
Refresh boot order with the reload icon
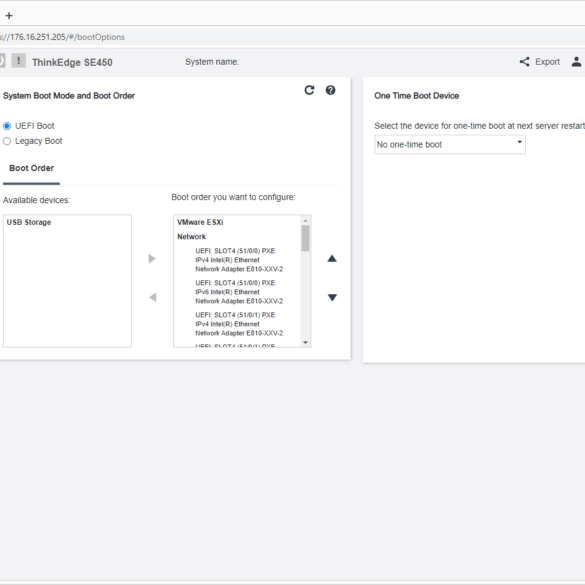tap(309, 90)
